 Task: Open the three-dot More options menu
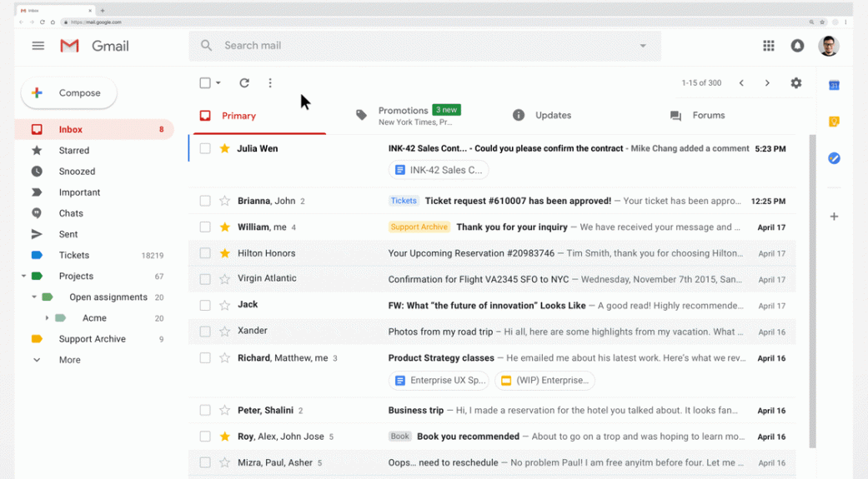[x=270, y=83]
